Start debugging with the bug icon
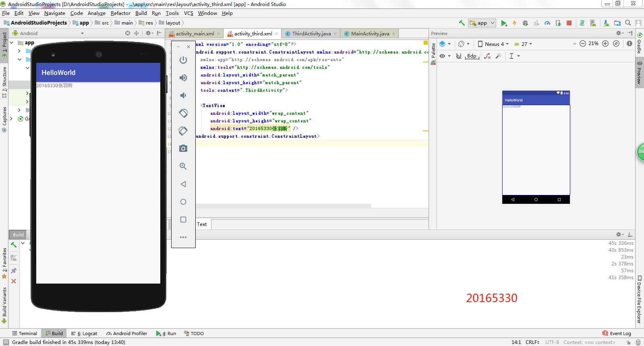Image resolution: width=644 pixels, height=346 pixels. (x=525, y=23)
